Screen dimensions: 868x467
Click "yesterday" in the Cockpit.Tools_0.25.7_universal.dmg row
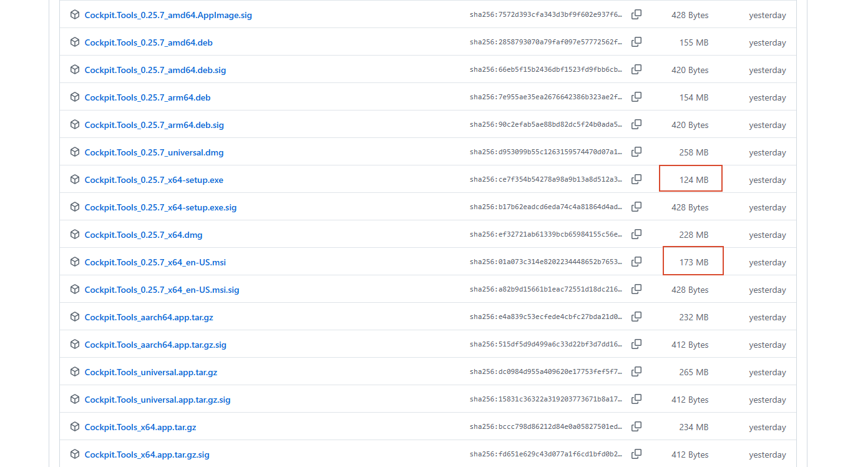pyautogui.click(x=768, y=152)
